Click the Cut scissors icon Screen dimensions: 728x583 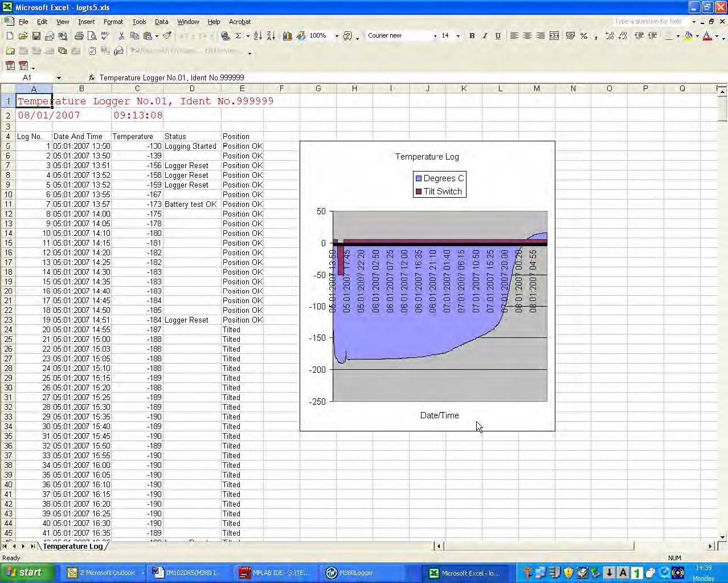[x=121, y=36]
